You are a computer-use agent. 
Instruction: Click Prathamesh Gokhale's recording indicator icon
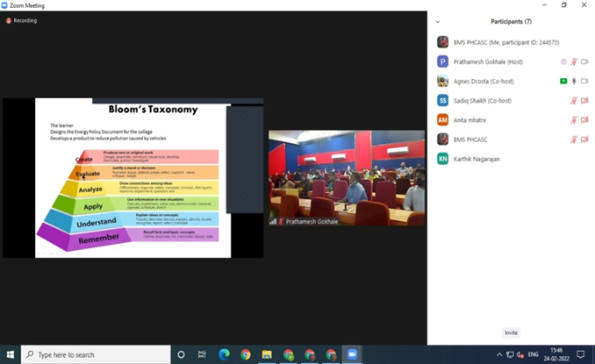563,61
